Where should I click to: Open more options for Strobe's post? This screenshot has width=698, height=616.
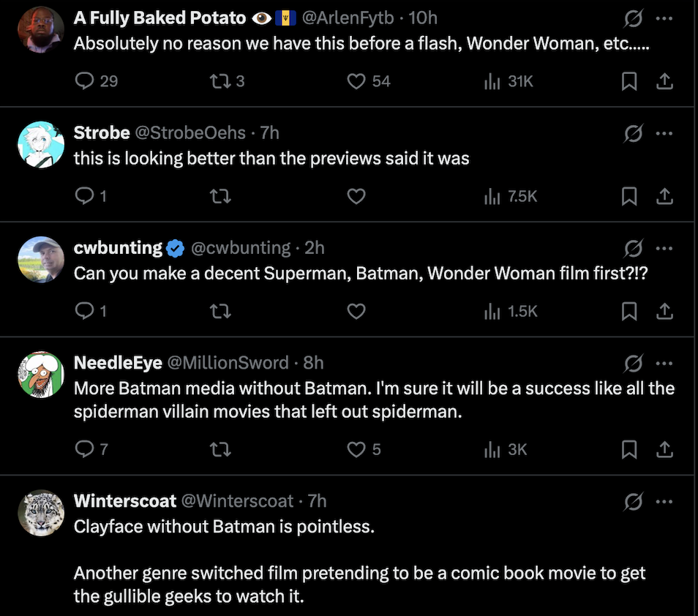[x=664, y=133]
